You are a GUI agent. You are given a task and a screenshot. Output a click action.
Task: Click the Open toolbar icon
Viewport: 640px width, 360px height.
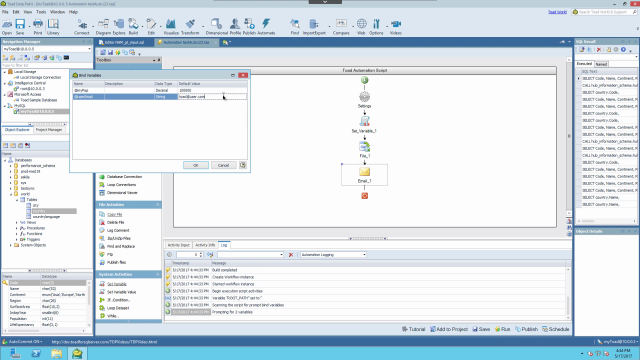pos(7,27)
